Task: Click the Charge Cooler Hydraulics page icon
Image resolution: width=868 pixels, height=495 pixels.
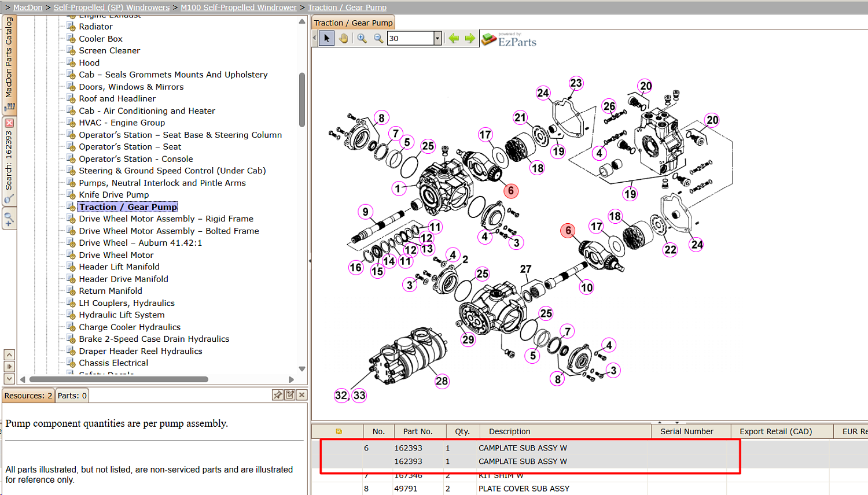Action: click(x=71, y=327)
